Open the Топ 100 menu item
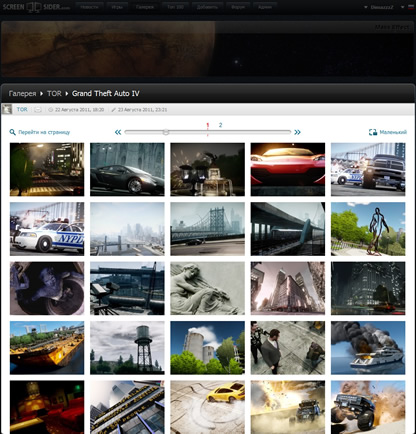The width and height of the screenshot is (416, 434). pos(175,7)
